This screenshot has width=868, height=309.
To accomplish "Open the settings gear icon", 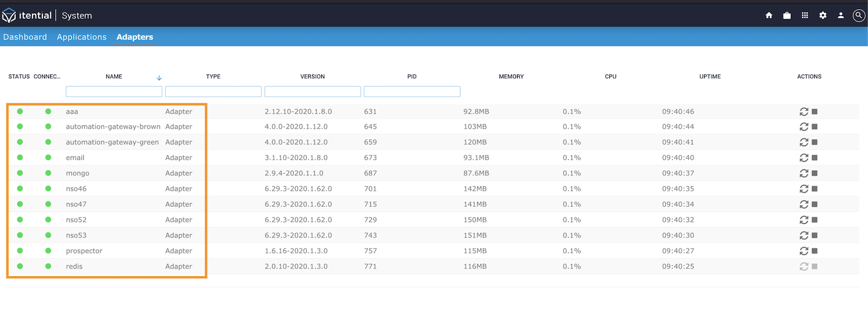I will (x=823, y=15).
